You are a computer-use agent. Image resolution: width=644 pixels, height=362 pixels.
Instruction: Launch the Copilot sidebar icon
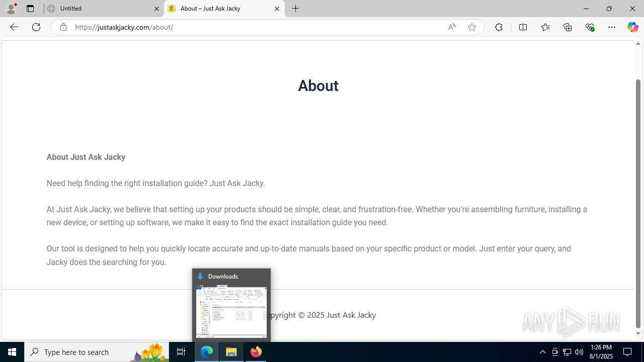click(632, 27)
